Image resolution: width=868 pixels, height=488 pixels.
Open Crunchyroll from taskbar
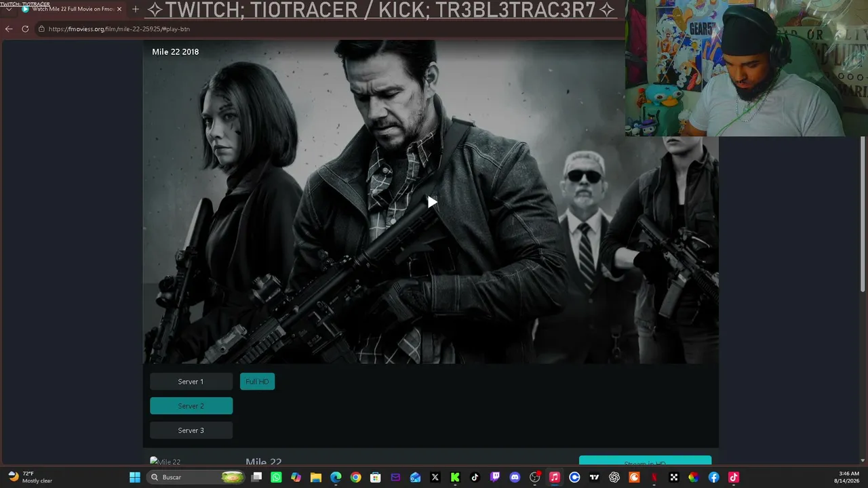[x=634, y=477]
